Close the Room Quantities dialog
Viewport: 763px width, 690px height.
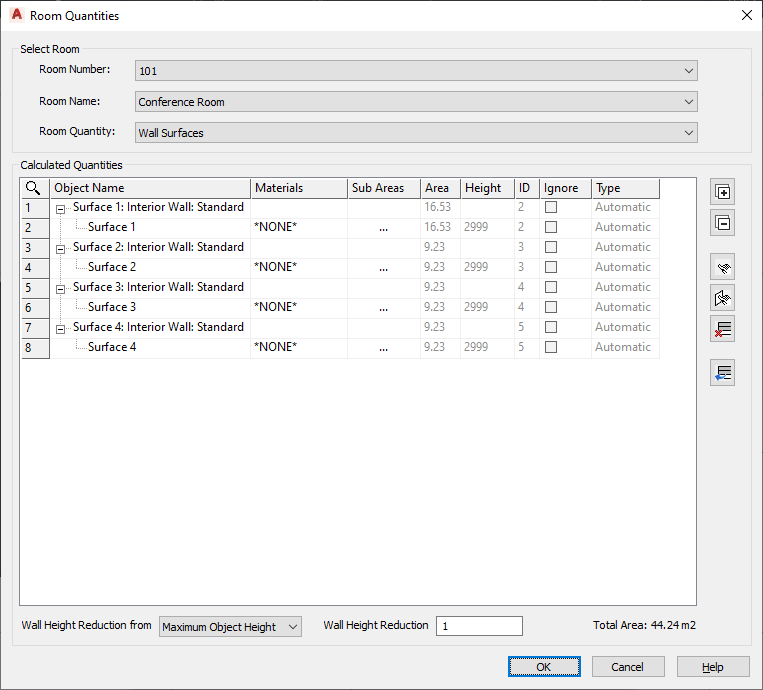746,15
